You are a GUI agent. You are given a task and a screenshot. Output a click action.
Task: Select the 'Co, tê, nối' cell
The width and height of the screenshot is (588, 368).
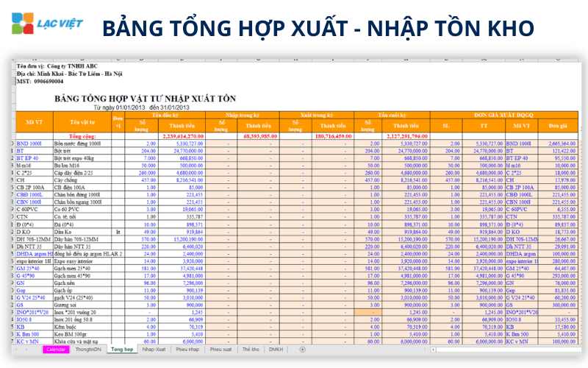(82, 216)
